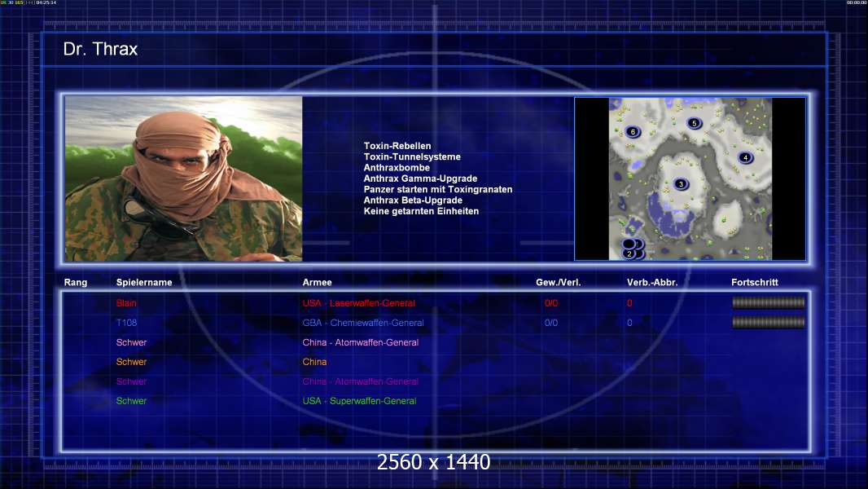
Task: Click the Gew./Verl. column header
Action: pyautogui.click(x=558, y=283)
